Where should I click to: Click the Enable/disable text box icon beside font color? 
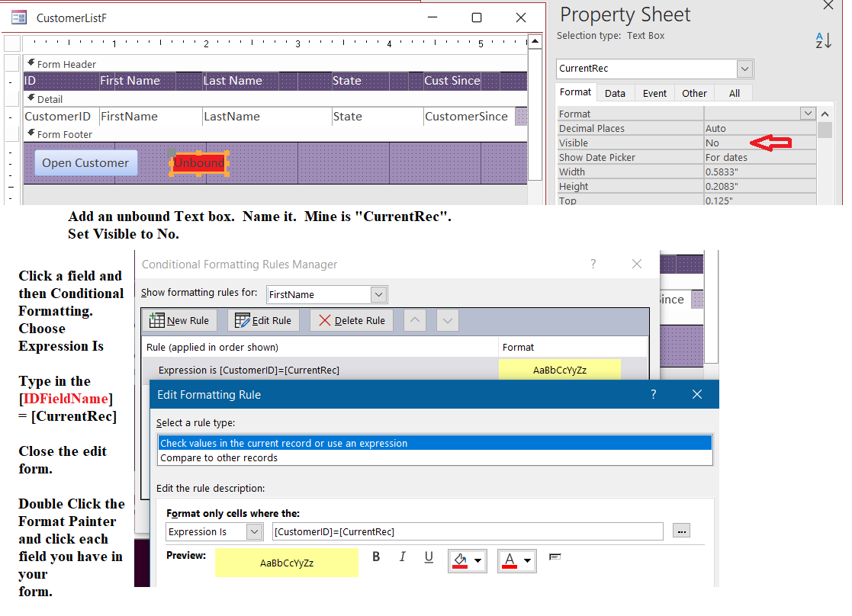click(x=555, y=557)
